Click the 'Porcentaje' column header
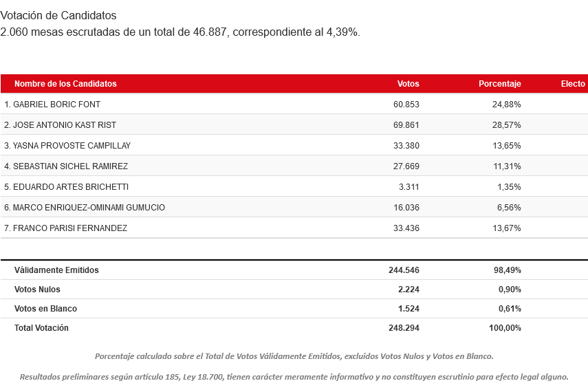This screenshot has width=588, height=392. pos(499,84)
